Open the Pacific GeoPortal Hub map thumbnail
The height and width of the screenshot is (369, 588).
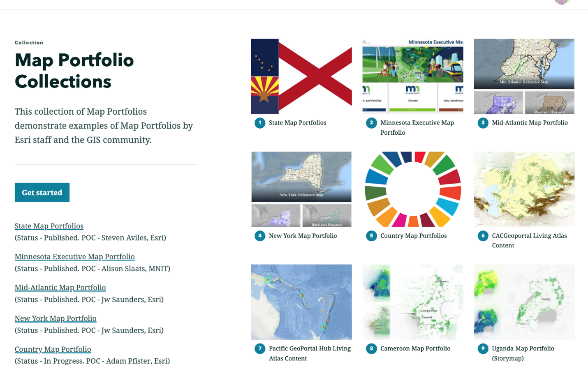pos(301,302)
